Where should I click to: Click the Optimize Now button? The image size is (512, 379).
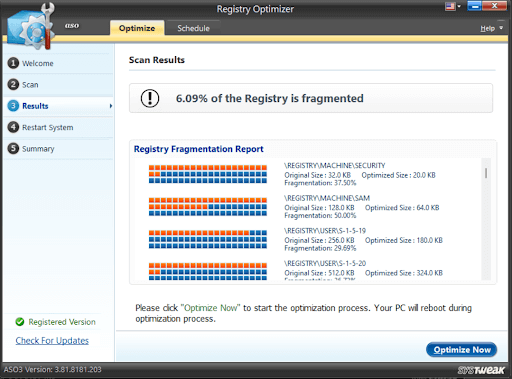(x=462, y=350)
